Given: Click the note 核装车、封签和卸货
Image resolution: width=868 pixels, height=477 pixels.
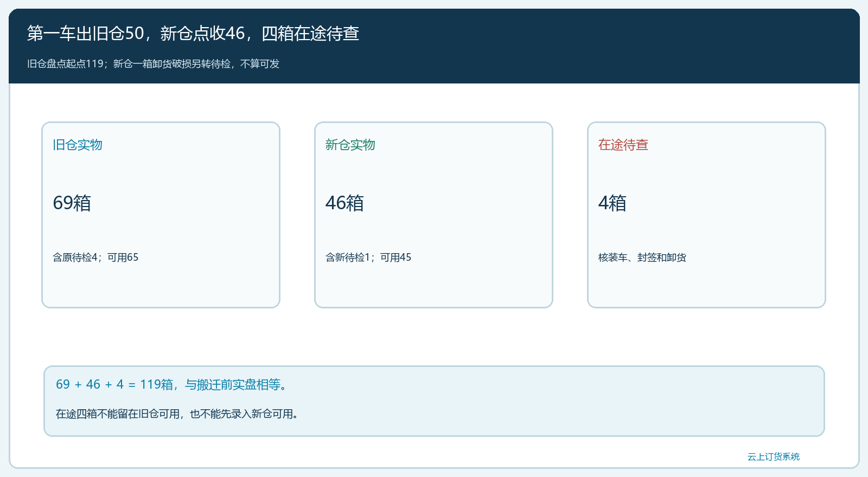Looking at the screenshot, I should click(x=642, y=257).
